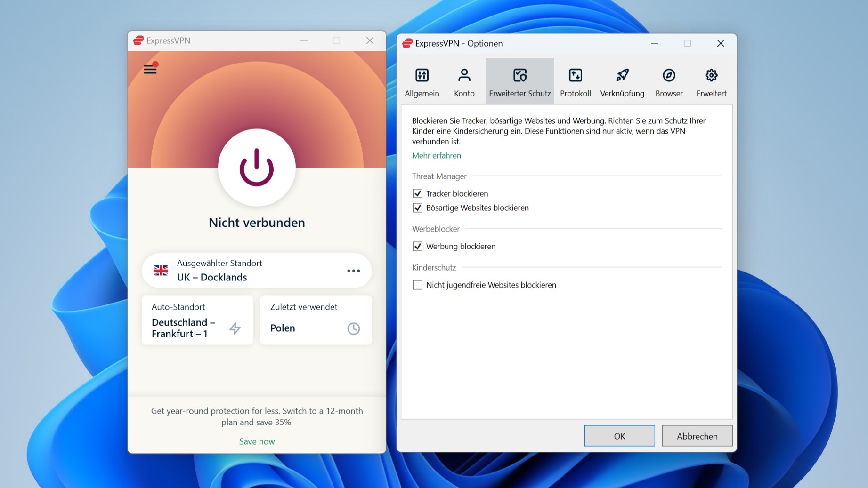868x488 pixels.
Task: Minimize the Optionen window
Action: [655, 43]
